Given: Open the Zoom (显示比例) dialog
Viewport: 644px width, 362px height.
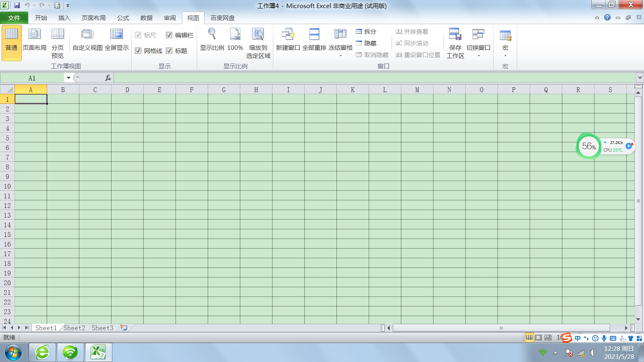Looking at the screenshot, I should pyautogui.click(x=212, y=40).
